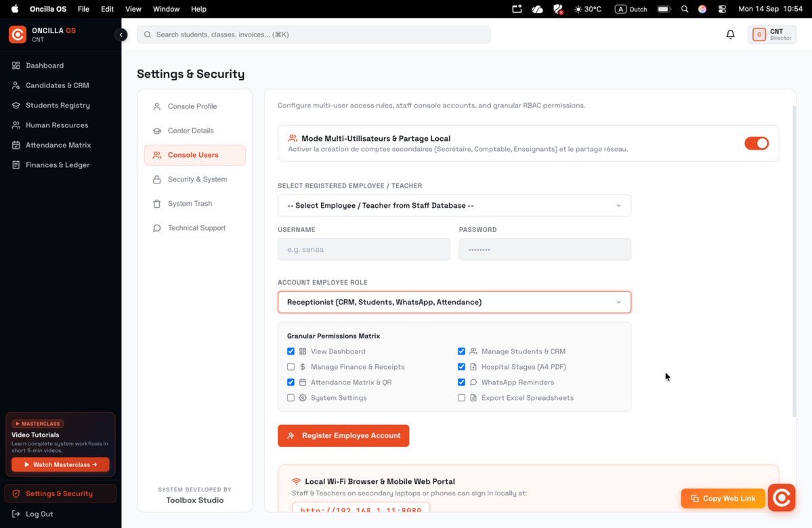Enable Manage Finance & Receipts permission
The width and height of the screenshot is (812, 528).
click(291, 366)
